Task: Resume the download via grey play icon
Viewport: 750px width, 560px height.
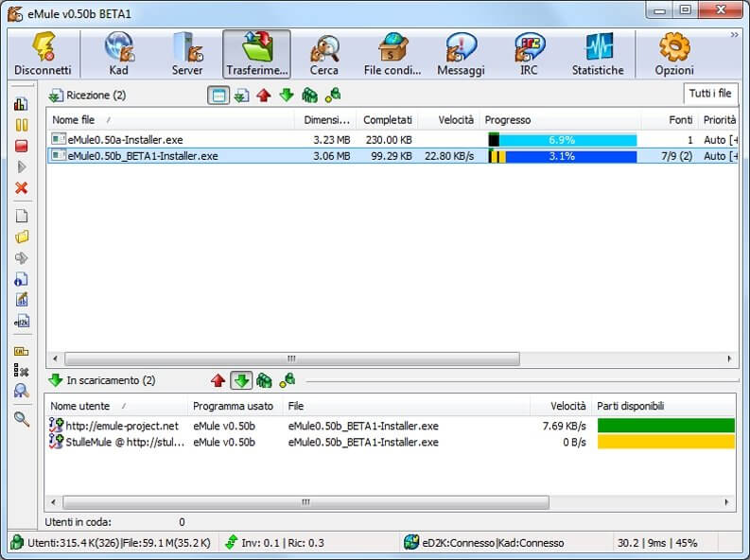Action: pyautogui.click(x=21, y=166)
